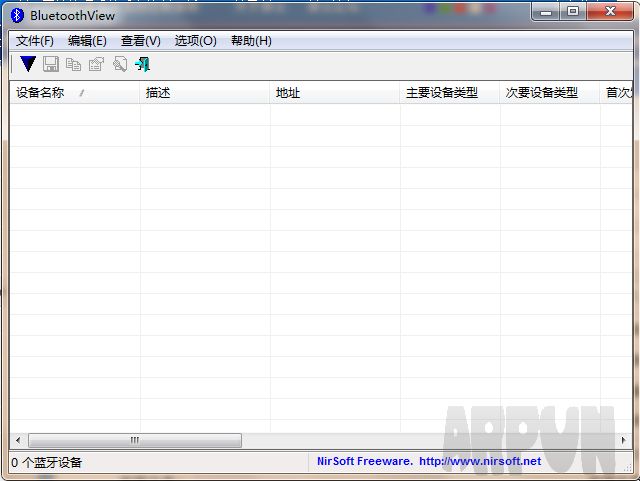640x481 pixels.
Task: Sort by the 主要设备类型 column header
Action: point(450,93)
